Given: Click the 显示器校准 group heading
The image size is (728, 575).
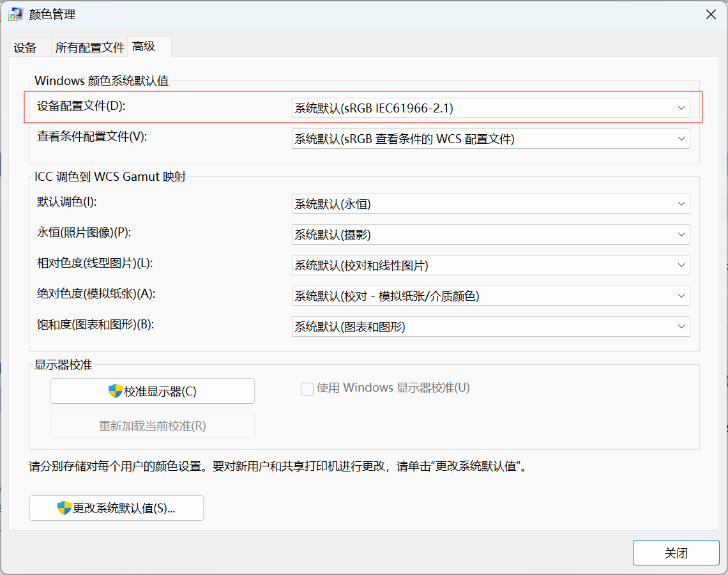Looking at the screenshot, I should pos(63,365).
